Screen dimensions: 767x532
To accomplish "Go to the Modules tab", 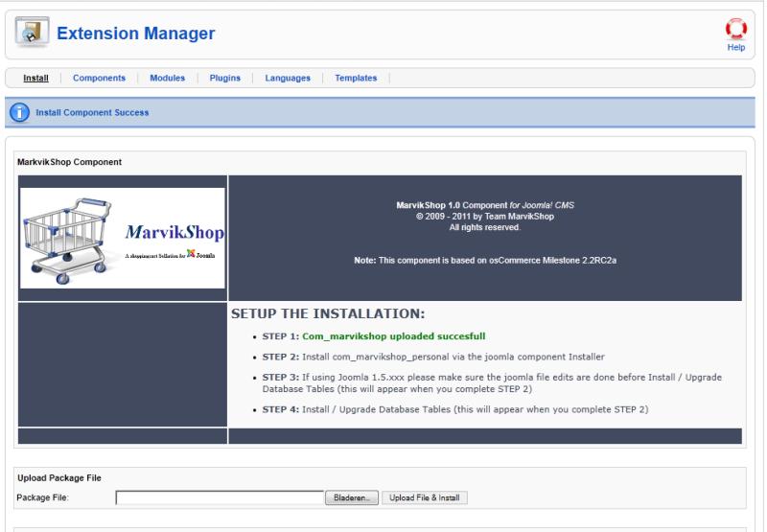I will [x=167, y=78].
